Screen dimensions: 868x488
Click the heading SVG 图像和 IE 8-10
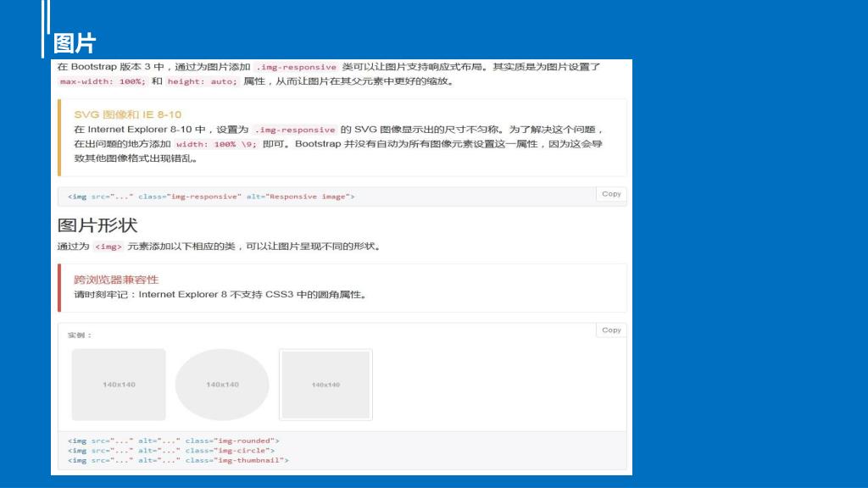tap(128, 114)
